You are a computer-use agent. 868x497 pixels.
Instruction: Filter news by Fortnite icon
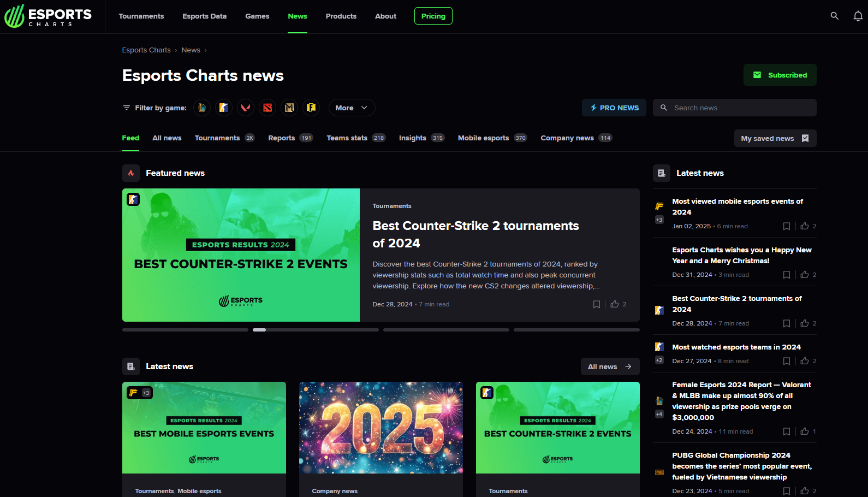(x=311, y=108)
